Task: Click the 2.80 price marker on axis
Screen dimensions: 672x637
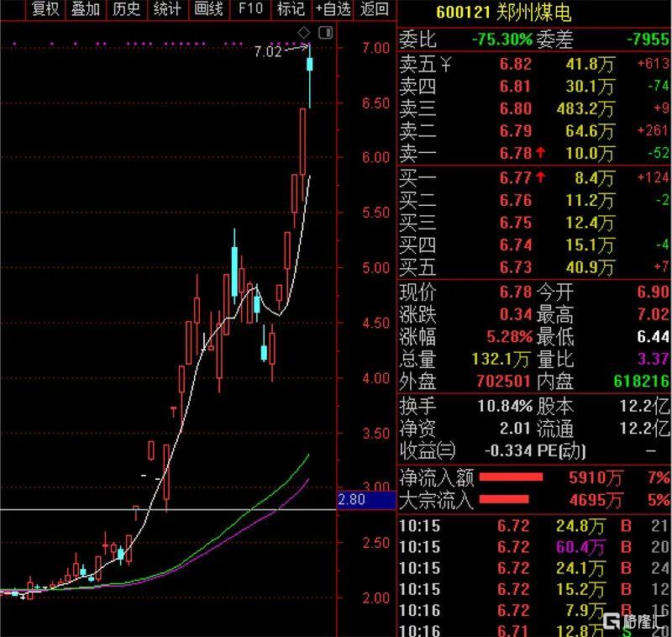Action: click(366, 500)
